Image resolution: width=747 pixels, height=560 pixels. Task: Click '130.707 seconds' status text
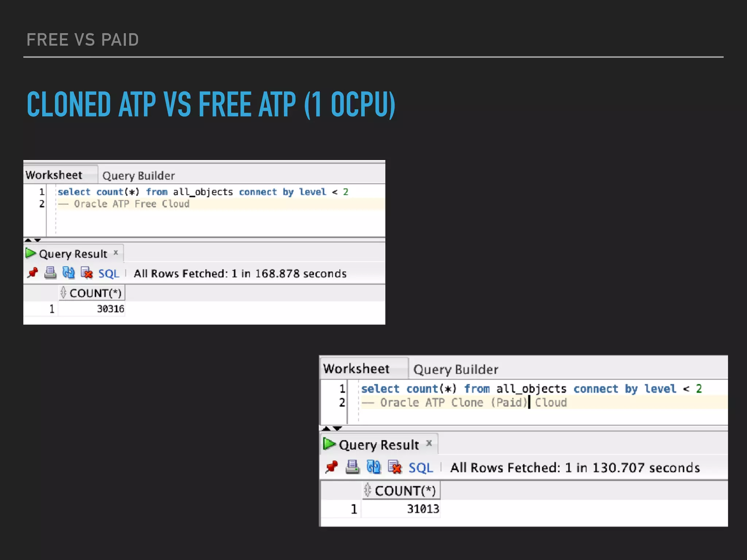(x=646, y=468)
